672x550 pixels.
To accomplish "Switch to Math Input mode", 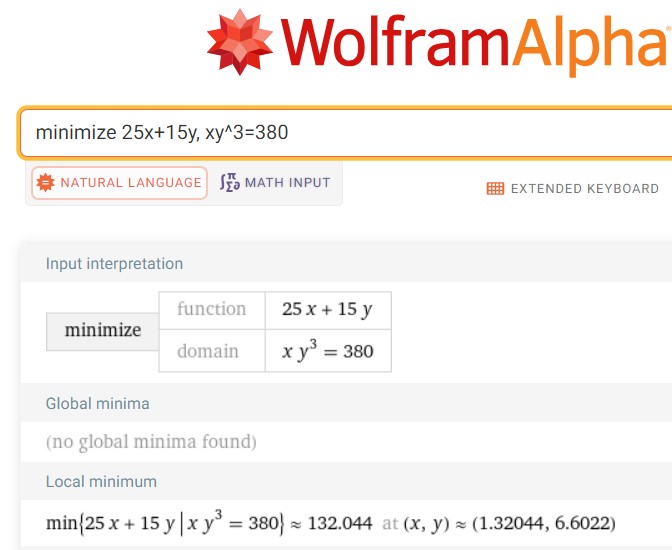I will [x=275, y=183].
